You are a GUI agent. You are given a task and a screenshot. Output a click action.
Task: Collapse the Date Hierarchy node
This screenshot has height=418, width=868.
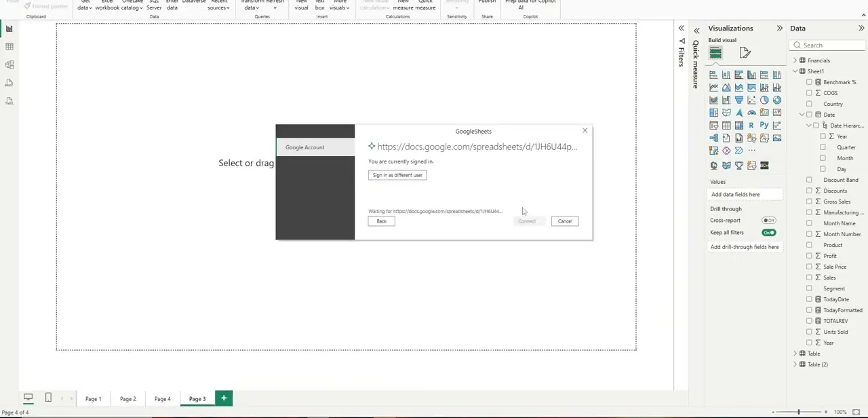tap(808, 126)
